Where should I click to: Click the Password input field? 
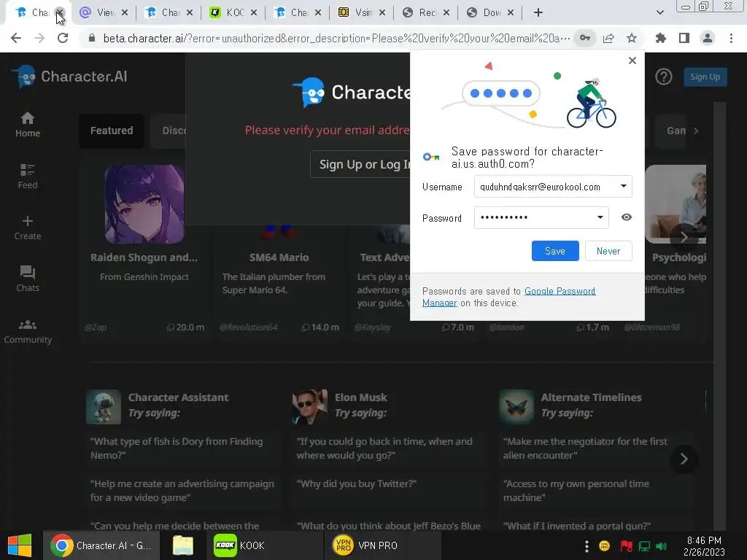[x=541, y=217]
